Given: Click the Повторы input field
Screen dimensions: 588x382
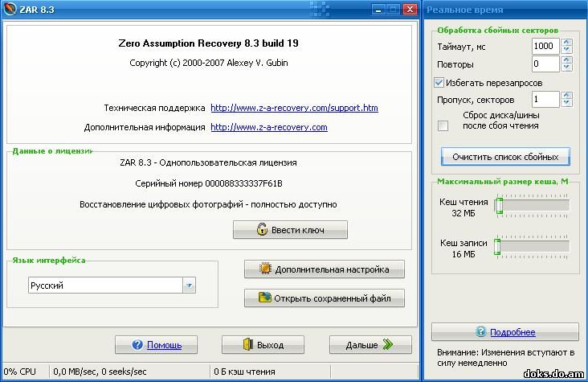Looking at the screenshot, I should point(545,64).
